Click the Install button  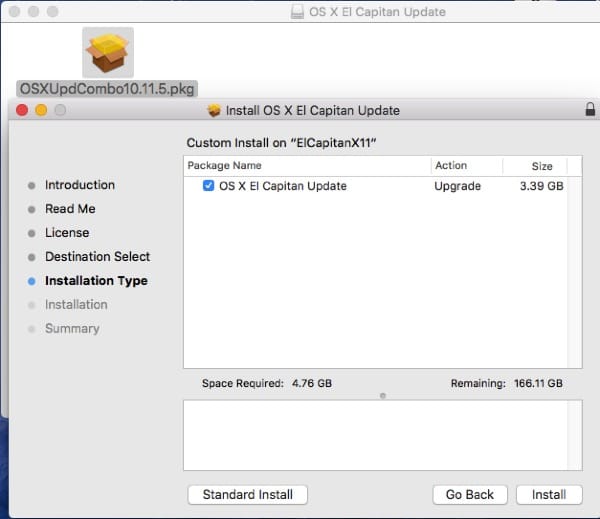(548, 494)
